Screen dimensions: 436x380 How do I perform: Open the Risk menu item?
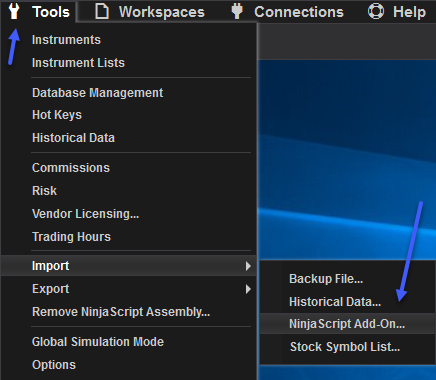click(x=44, y=191)
